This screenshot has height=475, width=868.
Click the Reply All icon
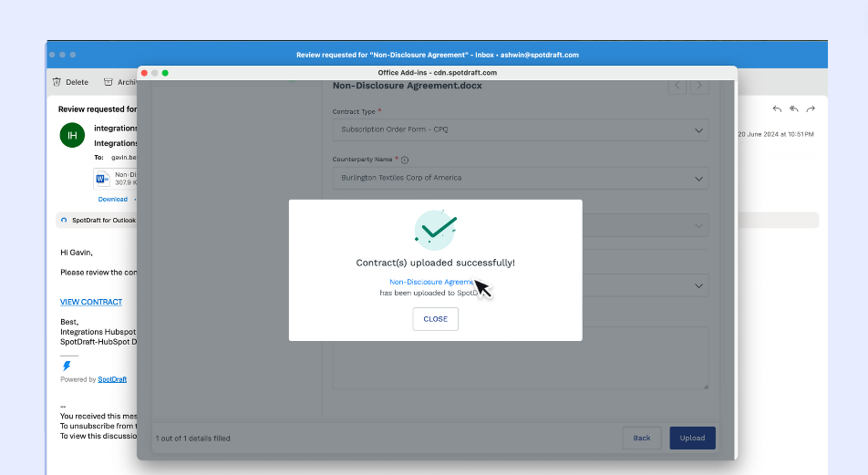(794, 109)
